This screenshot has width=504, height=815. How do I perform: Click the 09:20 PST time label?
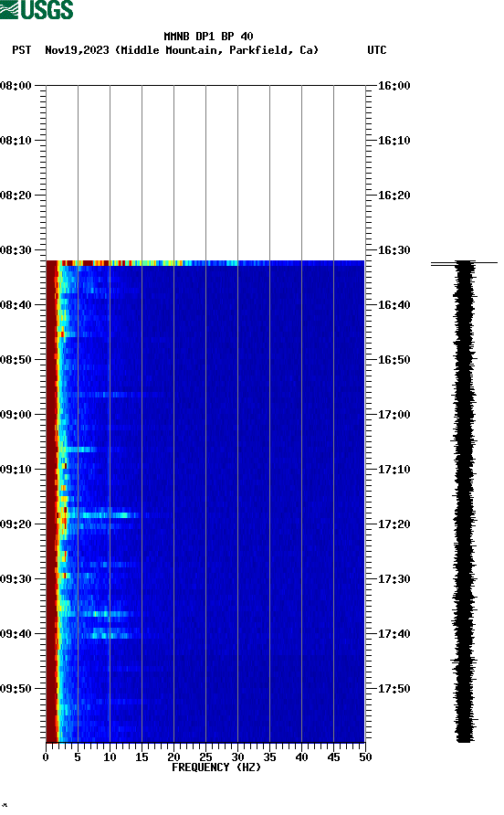click(x=16, y=524)
